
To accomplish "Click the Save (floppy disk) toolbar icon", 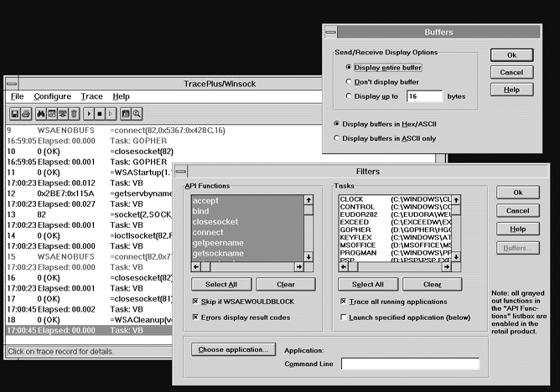I will 15,113.
